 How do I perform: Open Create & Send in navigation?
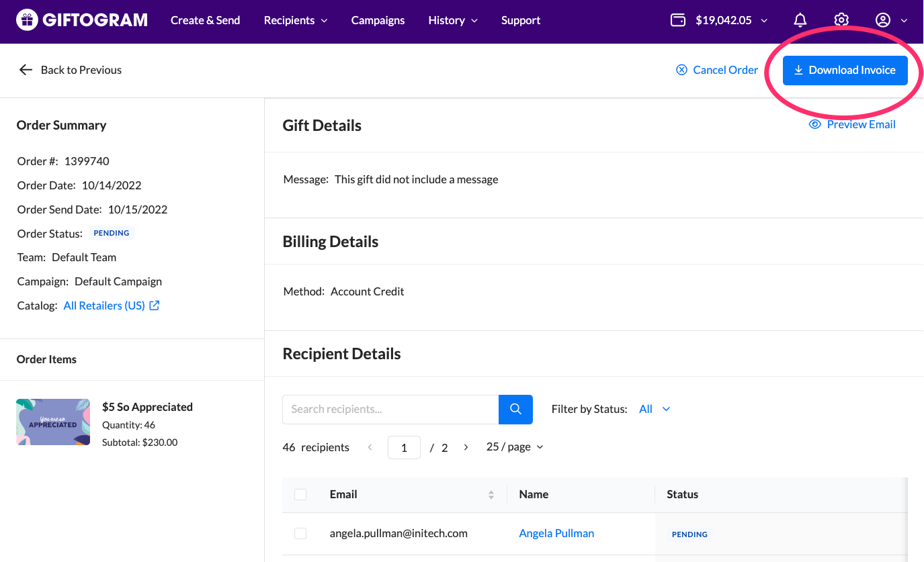(x=205, y=20)
